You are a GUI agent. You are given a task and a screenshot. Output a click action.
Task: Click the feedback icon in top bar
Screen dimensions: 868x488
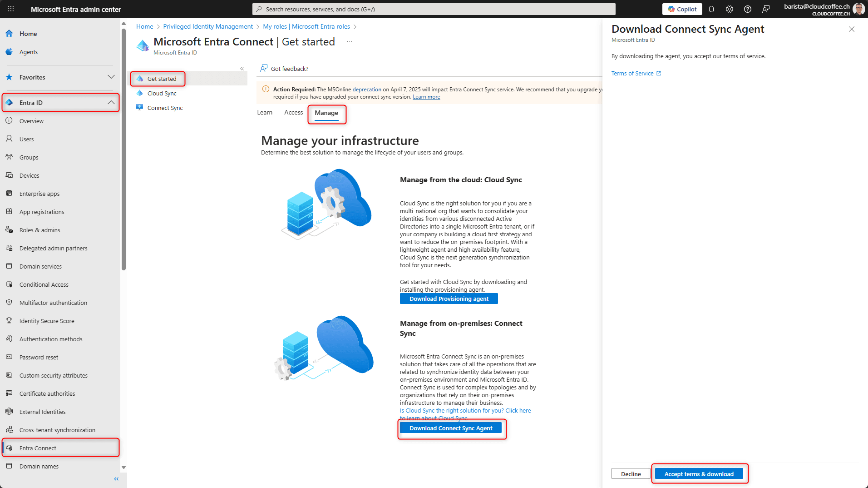point(766,9)
